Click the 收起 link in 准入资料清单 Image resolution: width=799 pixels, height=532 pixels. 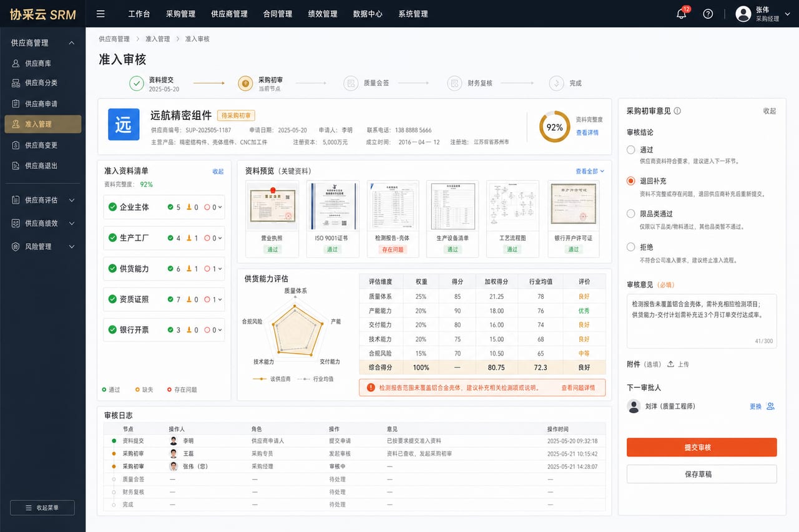click(218, 171)
